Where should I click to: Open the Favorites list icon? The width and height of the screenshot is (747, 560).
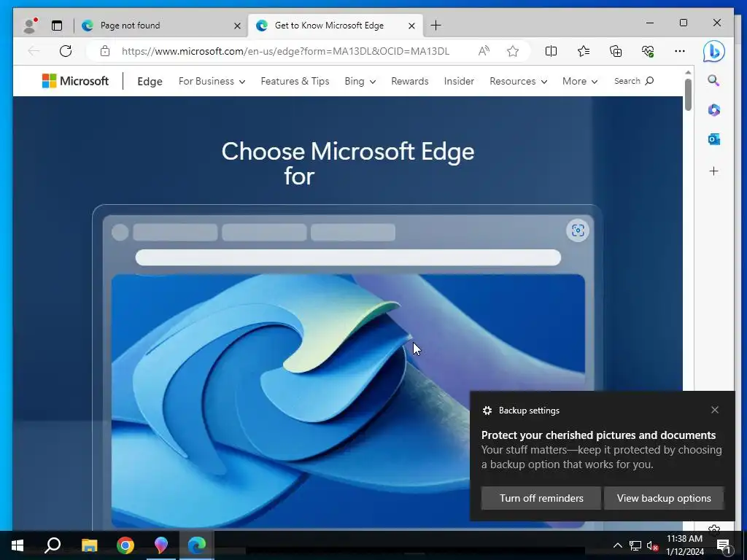pyautogui.click(x=583, y=51)
